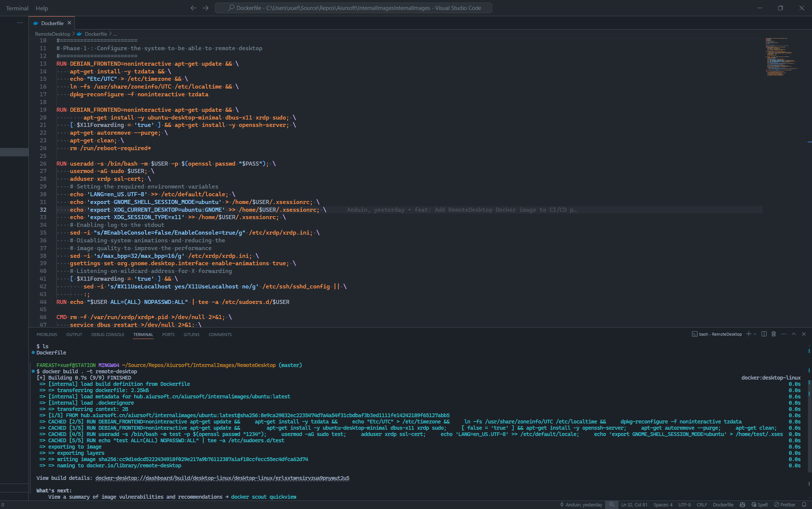Toggle the Spell checker status item

point(760,505)
